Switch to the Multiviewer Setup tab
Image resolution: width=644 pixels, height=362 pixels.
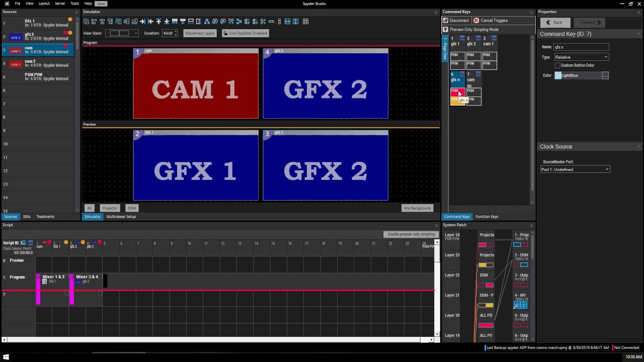click(121, 217)
